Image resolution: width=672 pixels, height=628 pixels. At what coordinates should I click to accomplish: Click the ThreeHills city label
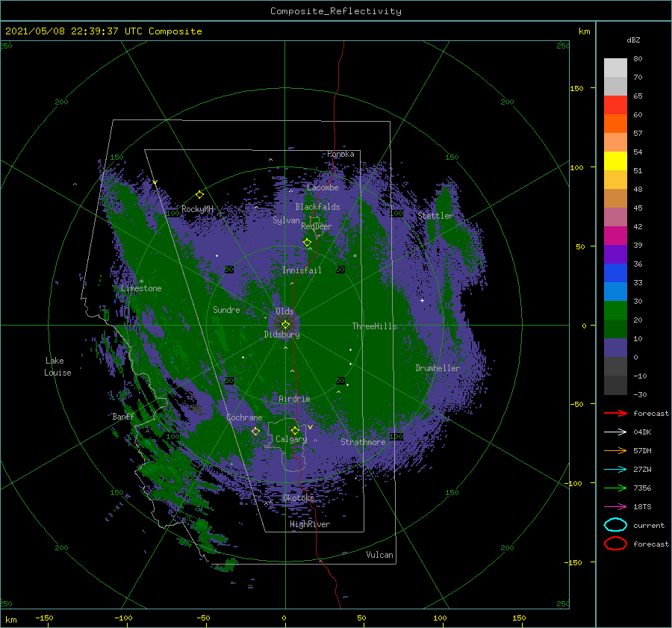coord(374,326)
